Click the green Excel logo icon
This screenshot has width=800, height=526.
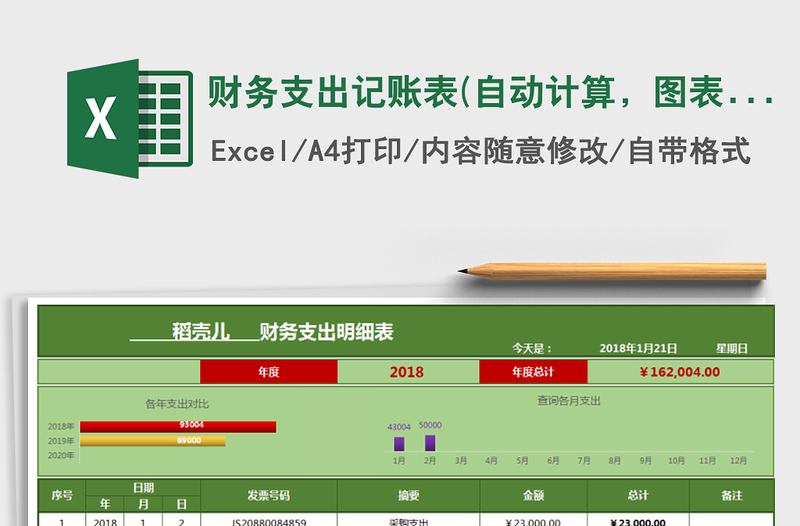128,118
